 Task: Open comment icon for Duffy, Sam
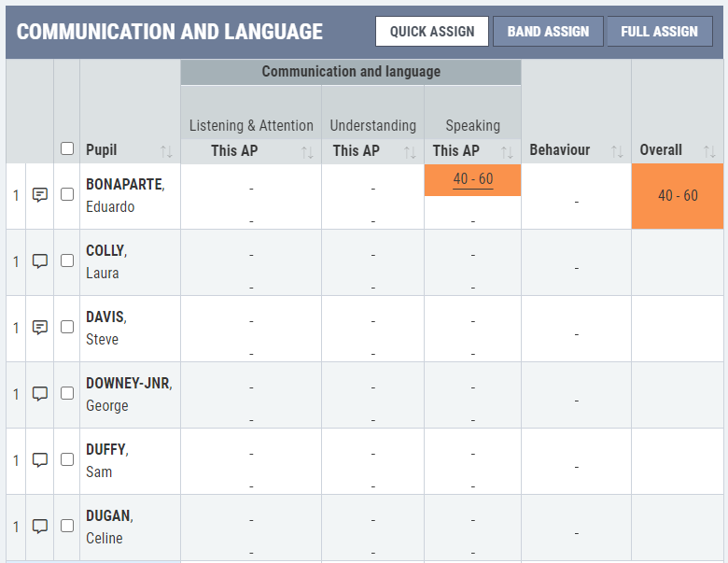pyautogui.click(x=40, y=460)
